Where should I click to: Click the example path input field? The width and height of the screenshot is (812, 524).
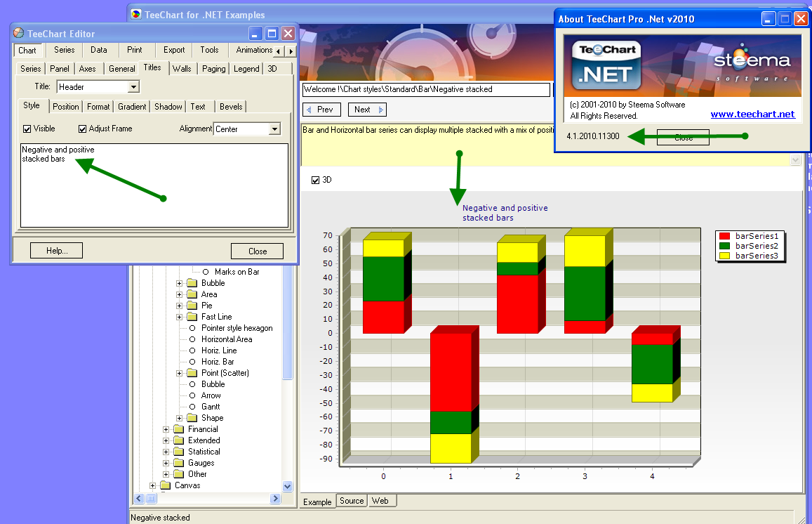(x=426, y=90)
